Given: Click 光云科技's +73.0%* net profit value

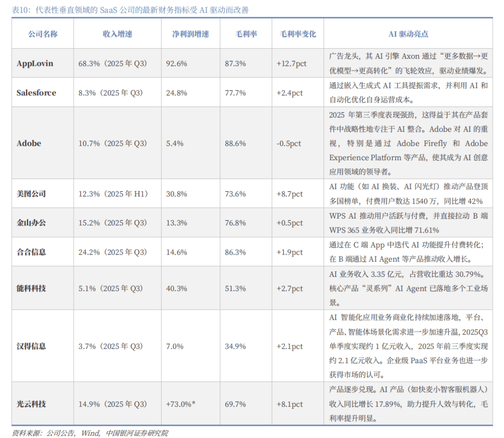Looking at the screenshot, I should tap(181, 404).
